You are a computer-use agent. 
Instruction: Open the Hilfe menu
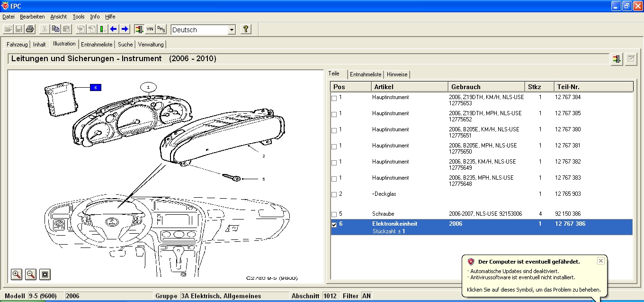pyautogui.click(x=110, y=17)
